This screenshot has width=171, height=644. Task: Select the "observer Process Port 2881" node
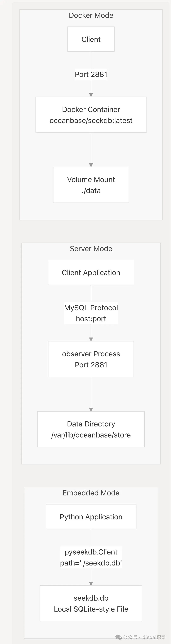pos(91,359)
